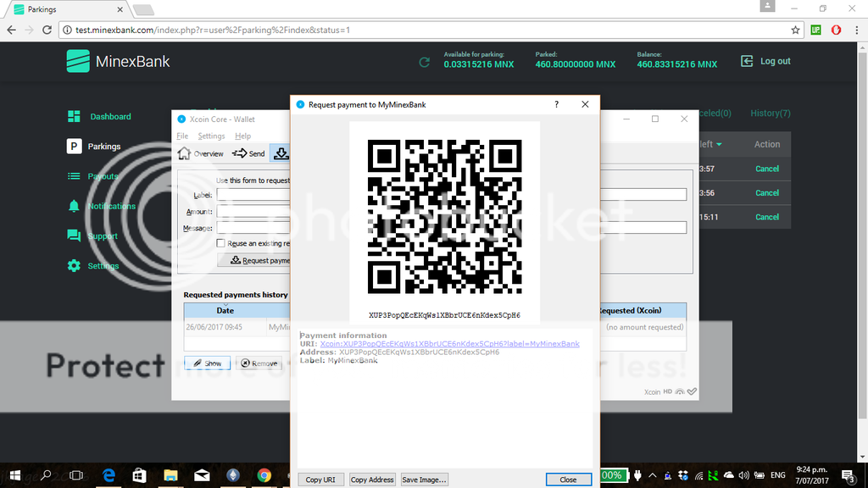Screen dimensions: 868x488
Task: Click Overview in Xcoin Core toolbar
Action: (x=201, y=153)
